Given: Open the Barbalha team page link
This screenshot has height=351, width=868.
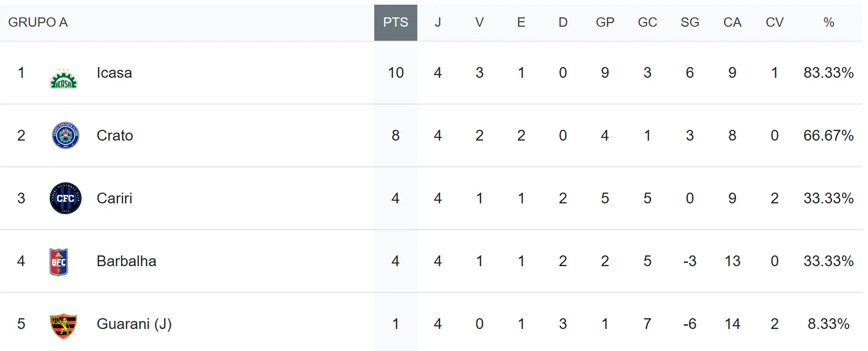Looking at the screenshot, I should click(x=126, y=261).
